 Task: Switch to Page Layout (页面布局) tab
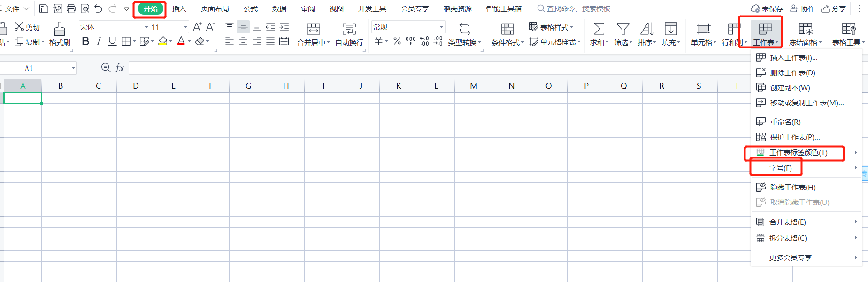[x=215, y=8]
